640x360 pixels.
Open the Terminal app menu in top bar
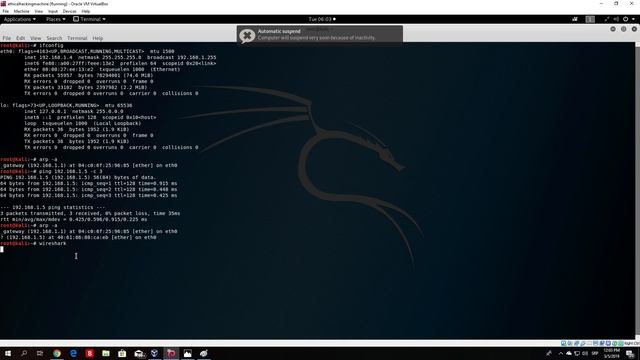89,19
